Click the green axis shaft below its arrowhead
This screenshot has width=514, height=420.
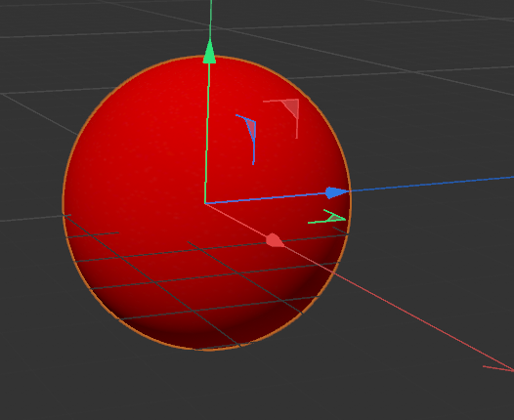[207, 131]
